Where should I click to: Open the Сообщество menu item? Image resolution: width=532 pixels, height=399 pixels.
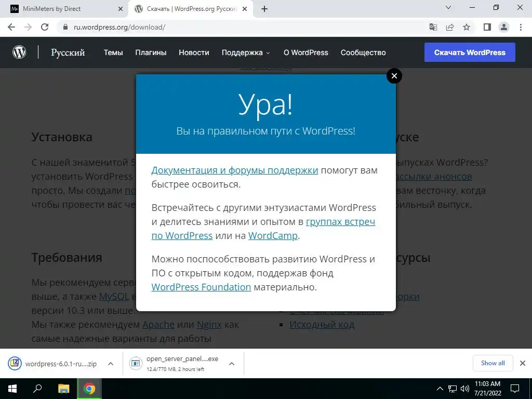coord(363,52)
